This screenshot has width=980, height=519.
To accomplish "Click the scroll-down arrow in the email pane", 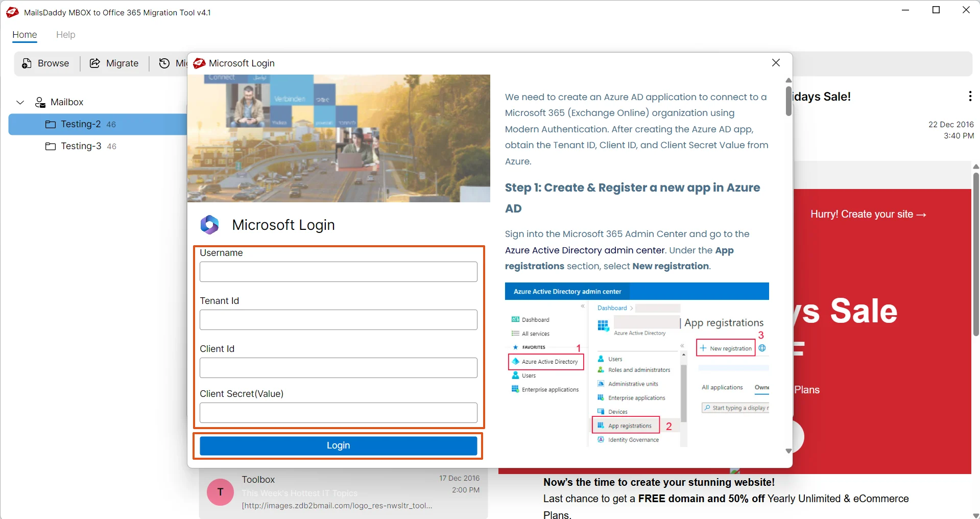I will 975,515.
